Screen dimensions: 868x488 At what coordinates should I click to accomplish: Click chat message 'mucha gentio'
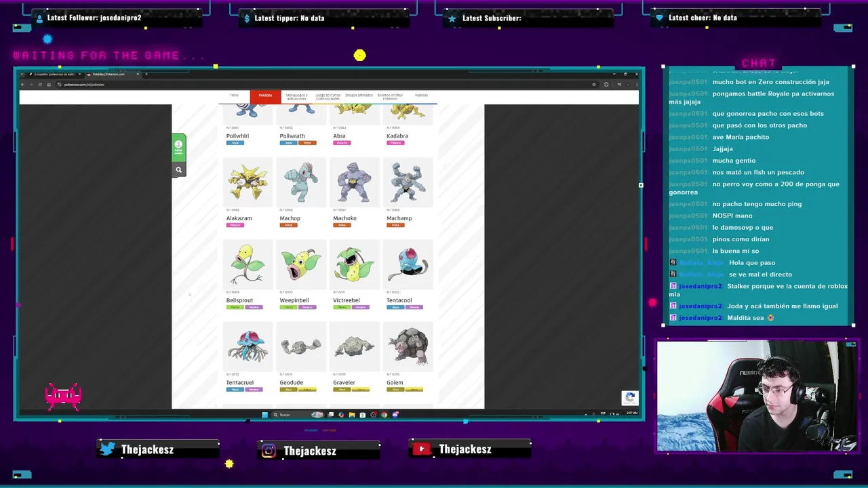pos(734,161)
